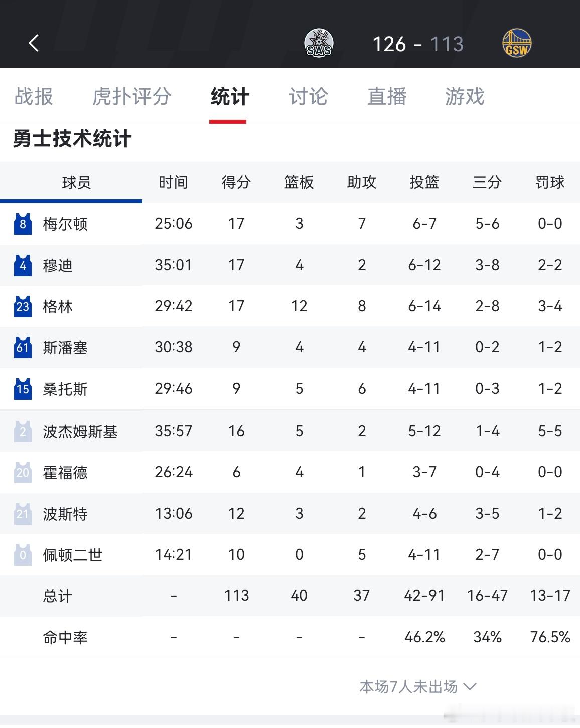Open the Spurs SAS team logo
The height and width of the screenshot is (728, 580).
319,44
